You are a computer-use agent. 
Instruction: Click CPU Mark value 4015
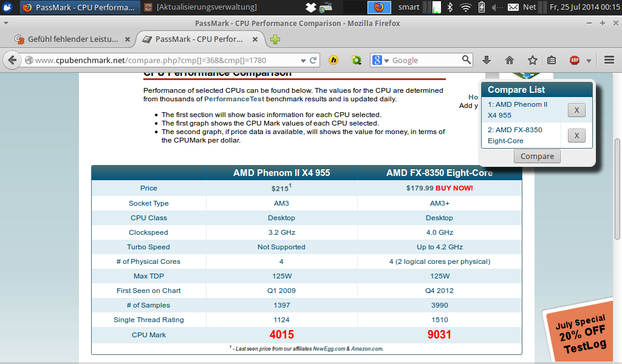[282, 335]
